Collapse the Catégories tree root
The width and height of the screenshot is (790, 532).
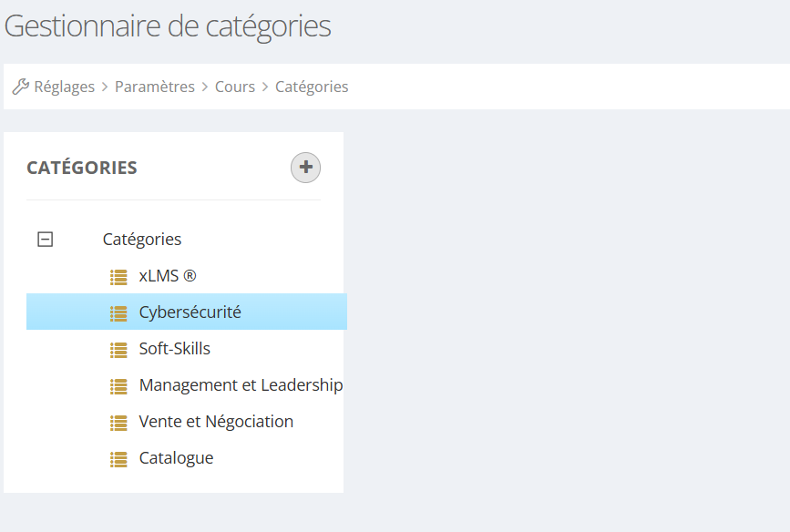(x=45, y=240)
